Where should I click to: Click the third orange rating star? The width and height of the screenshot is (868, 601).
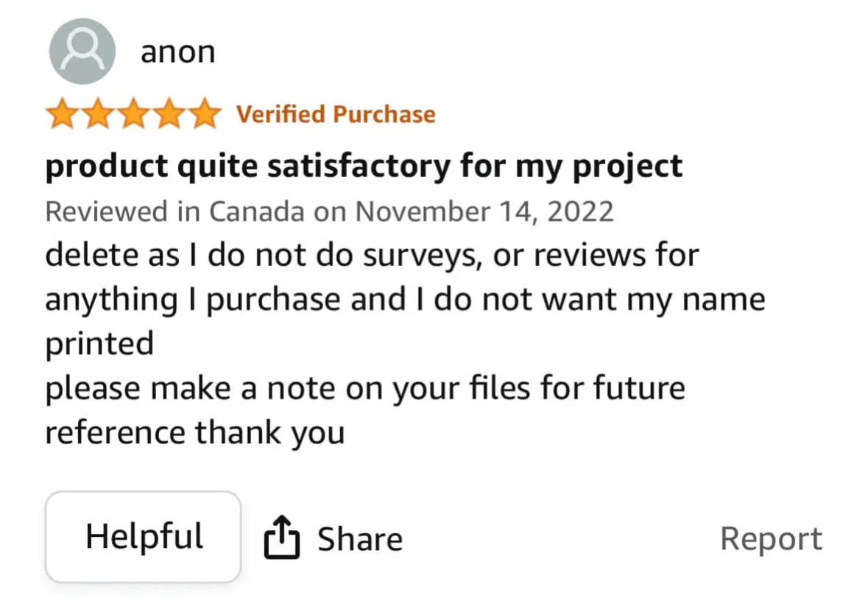click(133, 113)
